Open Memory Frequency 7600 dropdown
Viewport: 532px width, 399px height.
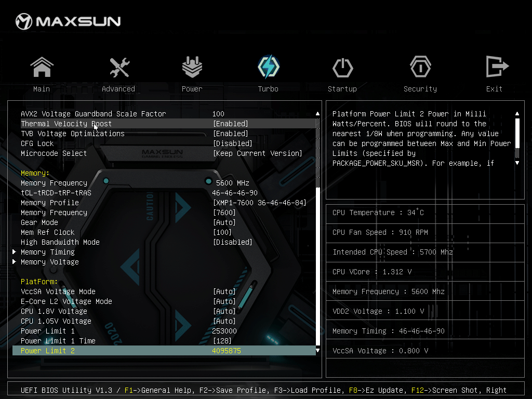pos(224,212)
